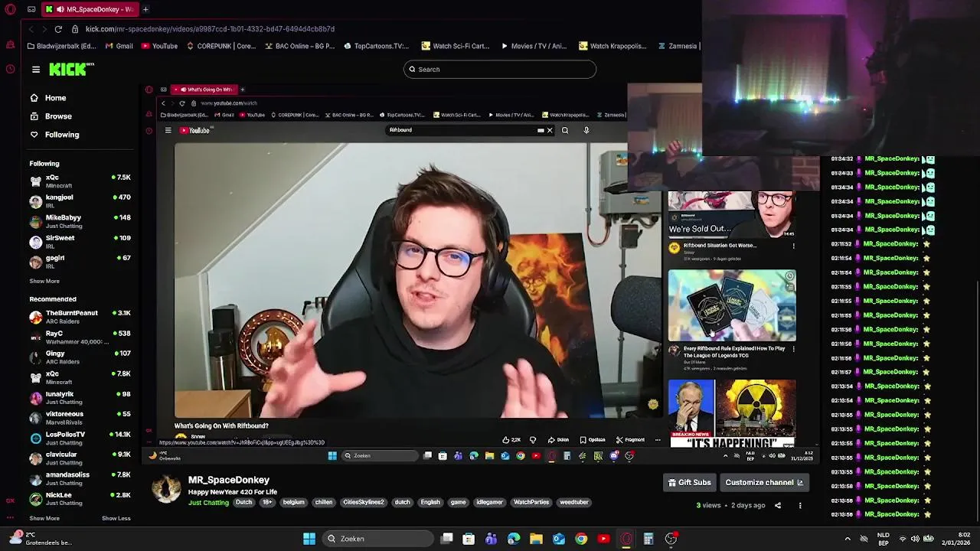980x551 pixels.
Task: Open Microsoft Store from taskbar
Action: click(x=469, y=539)
